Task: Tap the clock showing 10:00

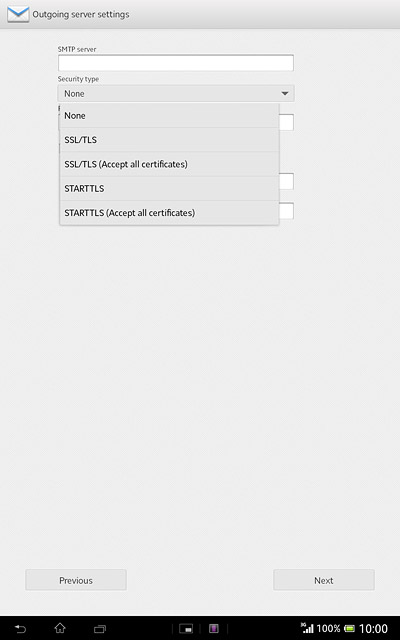Action: pyautogui.click(x=373, y=629)
